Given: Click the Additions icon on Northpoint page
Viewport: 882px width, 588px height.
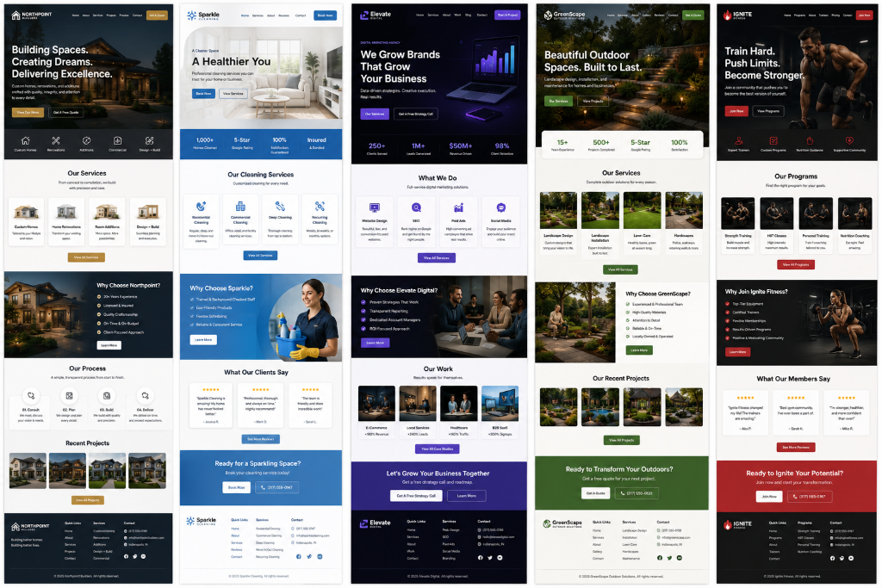Looking at the screenshot, I should 87,140.
